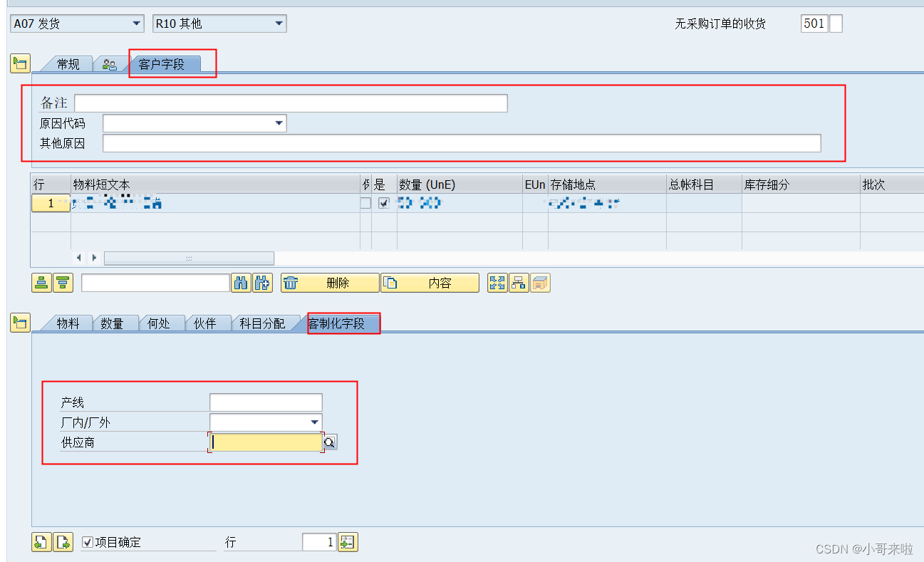
Task: Click the Find Next icon beside Find
Action: pyautogui.click(x=262, y=283)
